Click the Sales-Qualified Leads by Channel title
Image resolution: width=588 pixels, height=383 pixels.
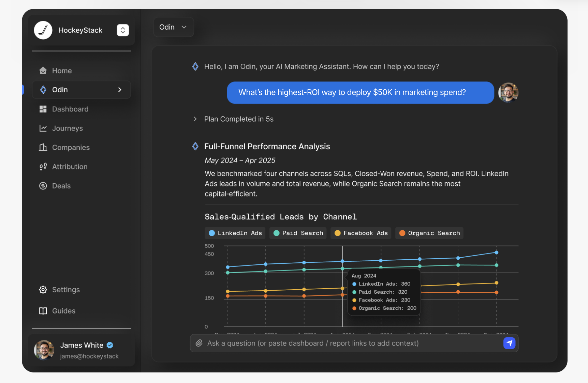click(281, 217)
